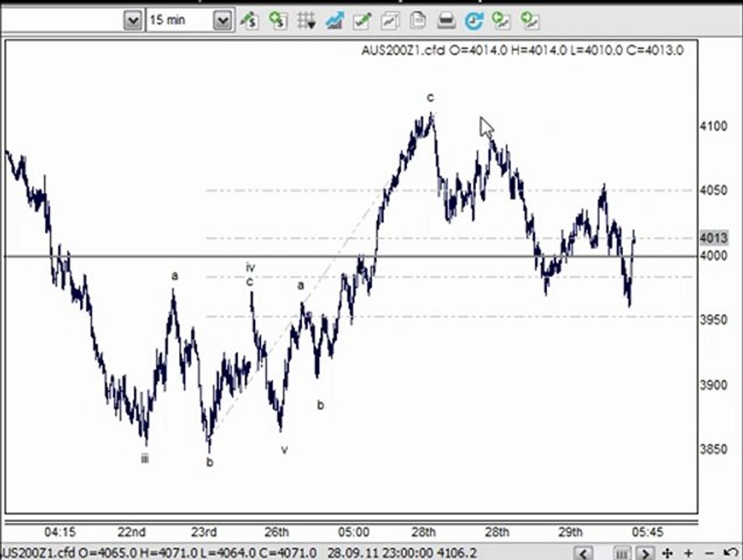Click the 05:45 time axis label
Image resolution: width=743 pixels, height=560 pixels.
click(x=647, y=532)
